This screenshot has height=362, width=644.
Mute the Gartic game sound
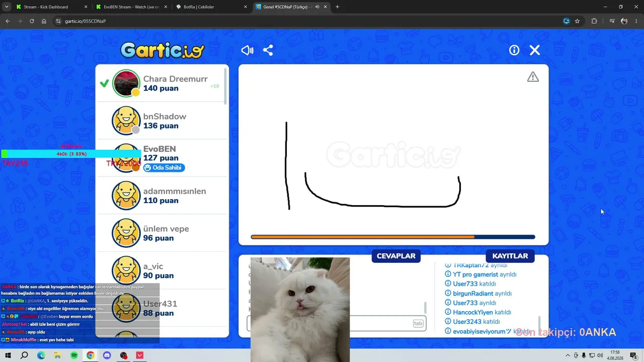click(x=247, y=50)
